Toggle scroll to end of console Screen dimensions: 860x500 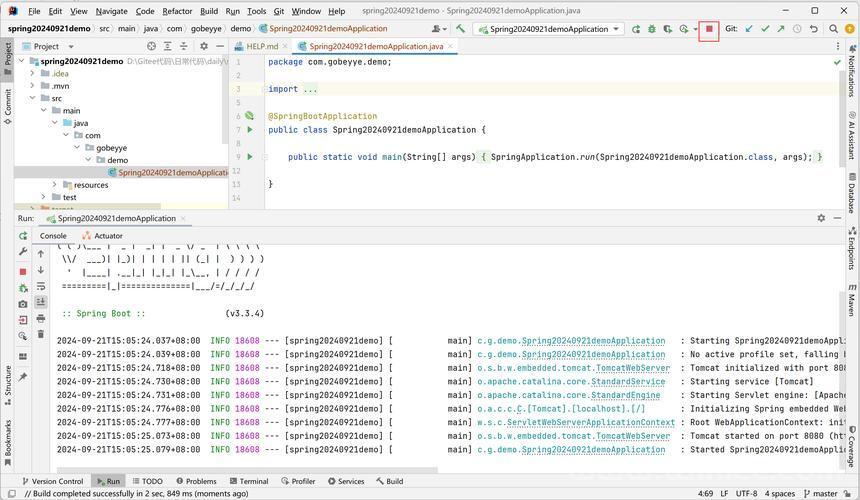(41, 302)
